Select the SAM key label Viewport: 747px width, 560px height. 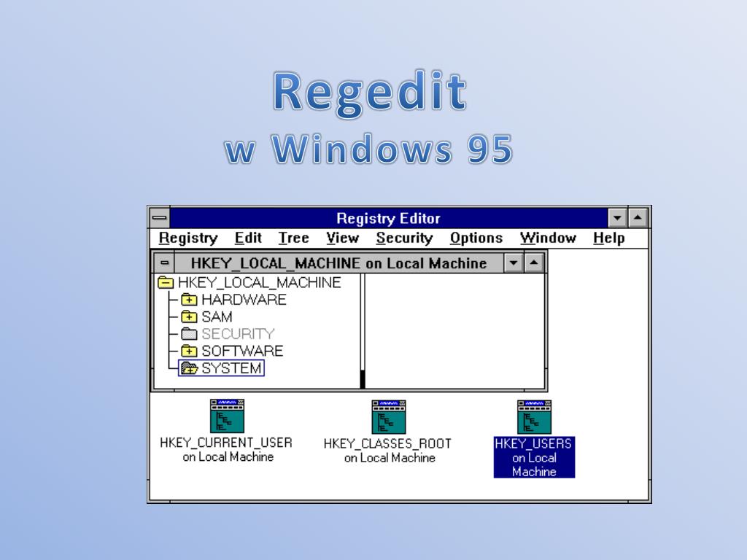(x=217, y=316)
